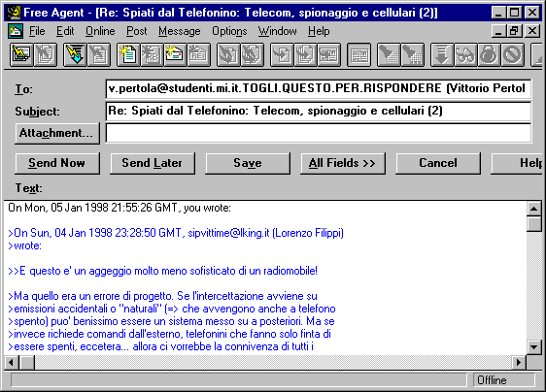Click line 'On Mon, 05 Jan 1998 21:55:26 GMT, you wrote:'

119,208
